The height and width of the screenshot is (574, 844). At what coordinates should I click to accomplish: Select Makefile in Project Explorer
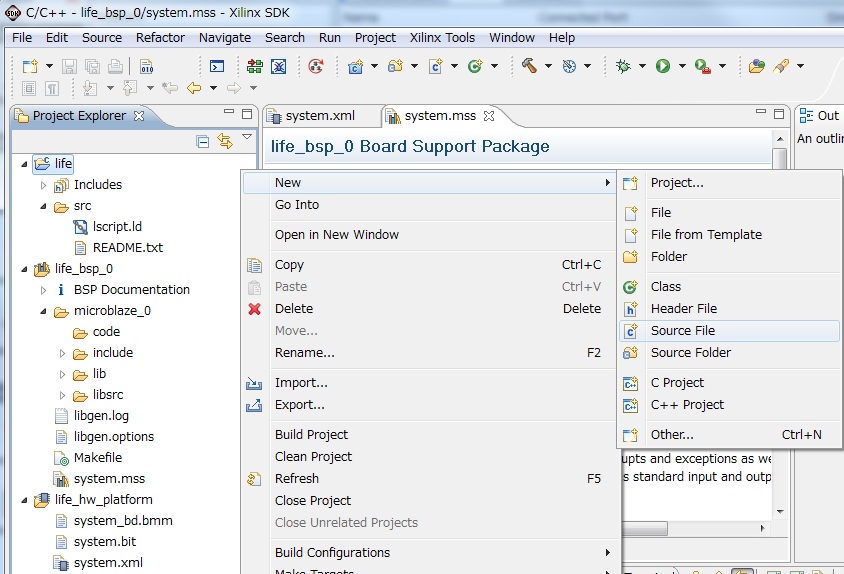(97, 458)
